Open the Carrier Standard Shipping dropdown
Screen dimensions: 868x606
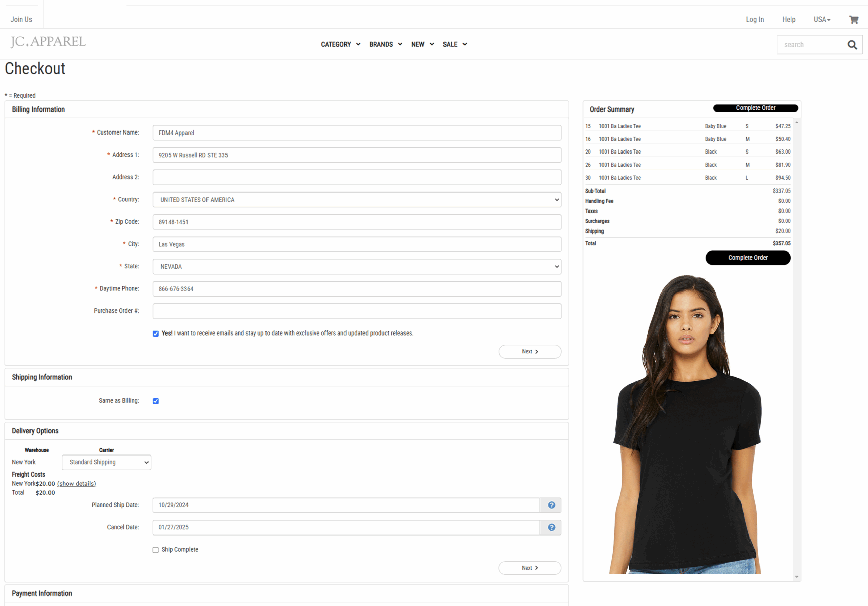[x=106, y=462]
